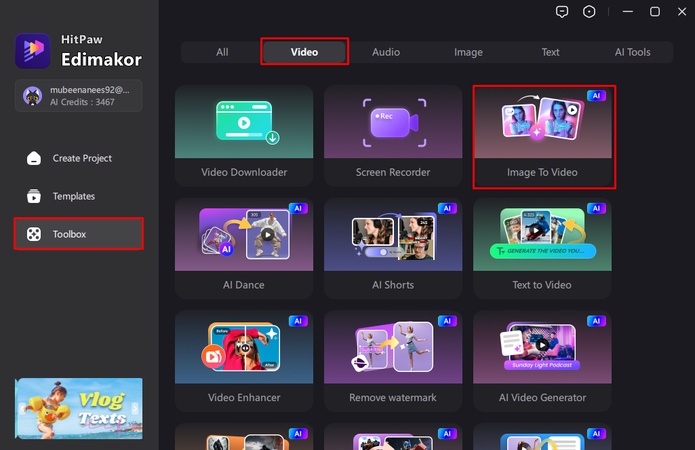Click the AI badge on AI Dance card

[298, 208]
